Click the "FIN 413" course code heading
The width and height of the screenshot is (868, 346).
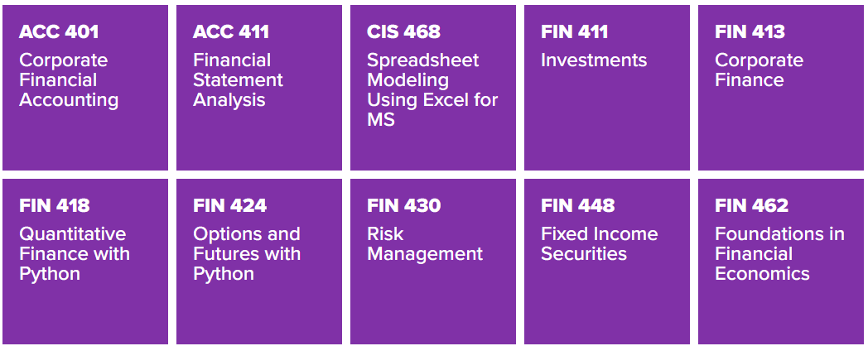750,32
